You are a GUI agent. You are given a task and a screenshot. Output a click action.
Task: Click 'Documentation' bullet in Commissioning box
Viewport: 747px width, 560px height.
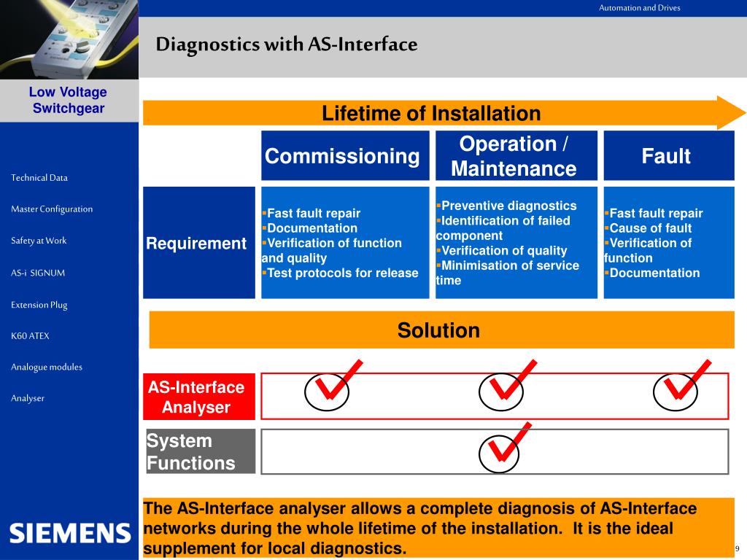[x=309, y=228]
